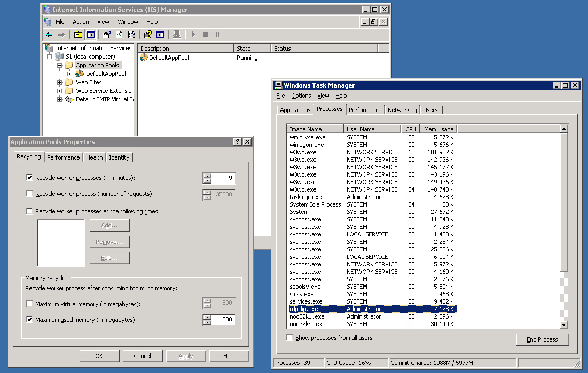
Task: Uncheck Maximum used memory checkbox
Action: pos(29,320)
